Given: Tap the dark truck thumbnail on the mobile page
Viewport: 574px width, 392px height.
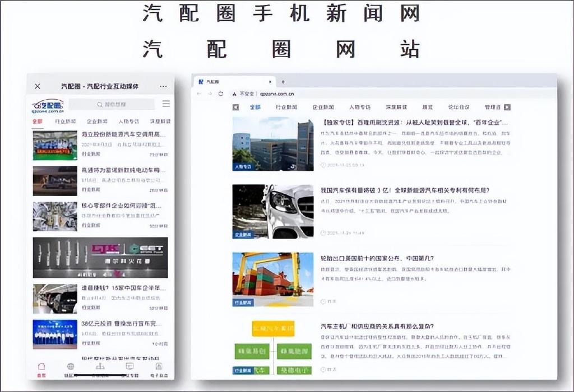Looking at the screenshot, I should click(55, 181).
